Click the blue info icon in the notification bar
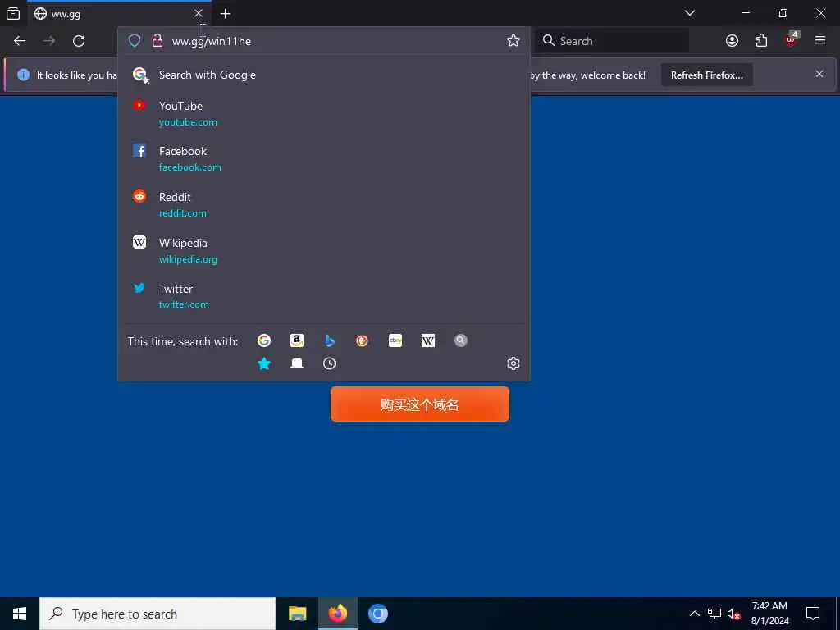Screen dimensions: 840x630 coord(23,75)
